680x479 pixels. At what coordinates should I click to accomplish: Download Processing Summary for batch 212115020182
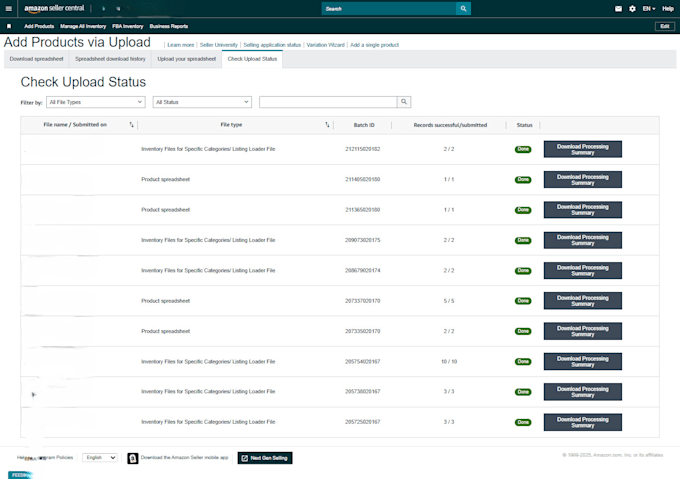pos(582,149)
